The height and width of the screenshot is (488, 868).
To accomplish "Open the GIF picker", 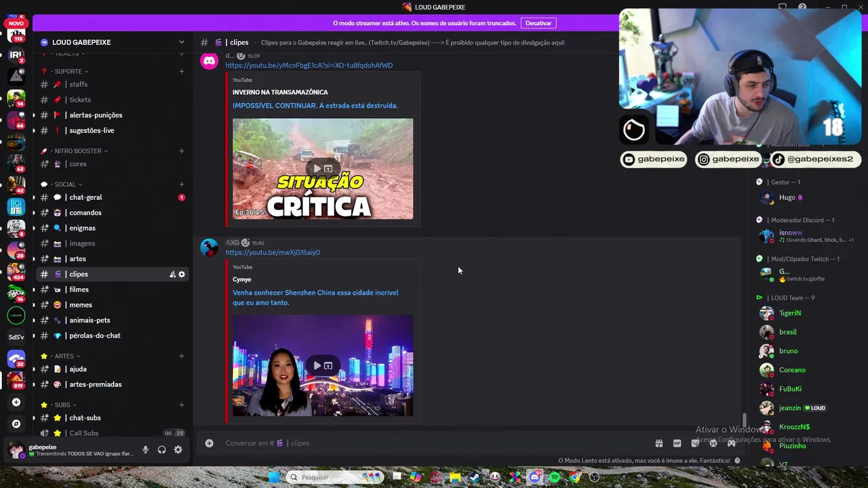I will 677,443.
